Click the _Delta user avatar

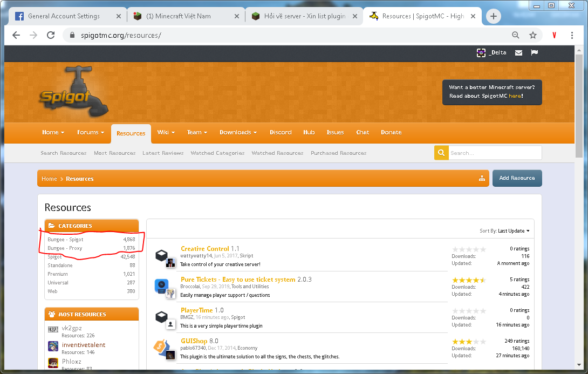point(481,53)
